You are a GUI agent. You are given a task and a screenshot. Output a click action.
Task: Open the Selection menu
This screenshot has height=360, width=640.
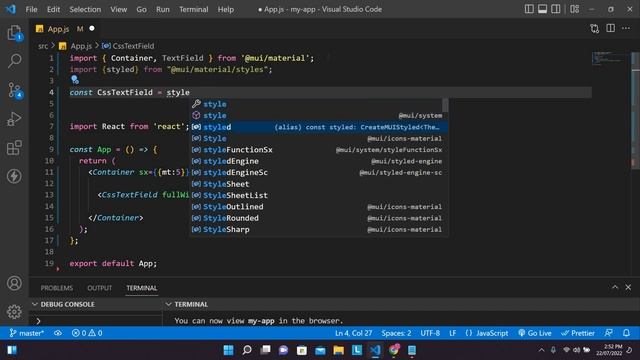(85, 9)
